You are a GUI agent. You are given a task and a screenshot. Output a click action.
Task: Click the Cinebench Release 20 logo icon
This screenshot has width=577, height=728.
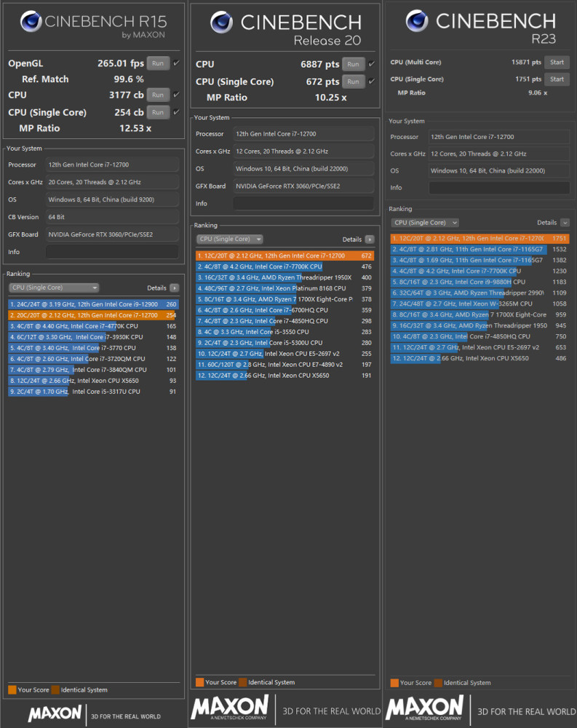(223, 23)
